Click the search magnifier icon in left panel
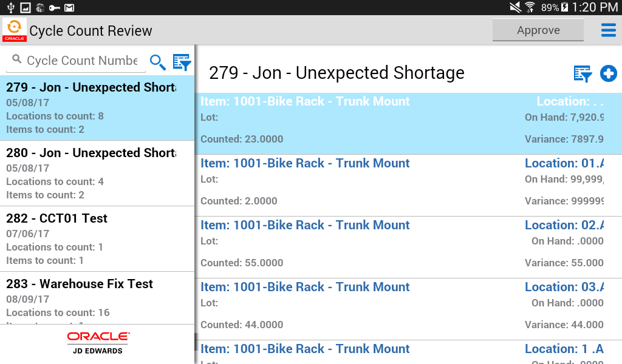622x364 pixels. (157, 62)
